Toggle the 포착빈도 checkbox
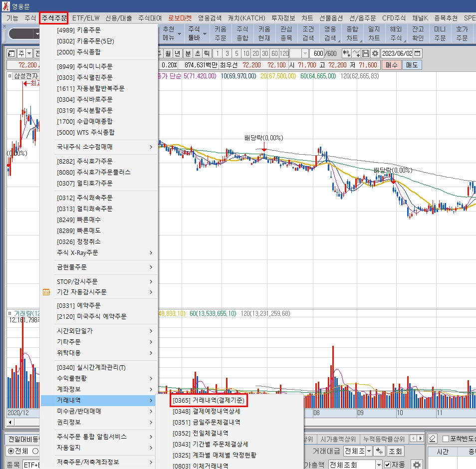This screenshot has width=476, height=469. point(446,439)
